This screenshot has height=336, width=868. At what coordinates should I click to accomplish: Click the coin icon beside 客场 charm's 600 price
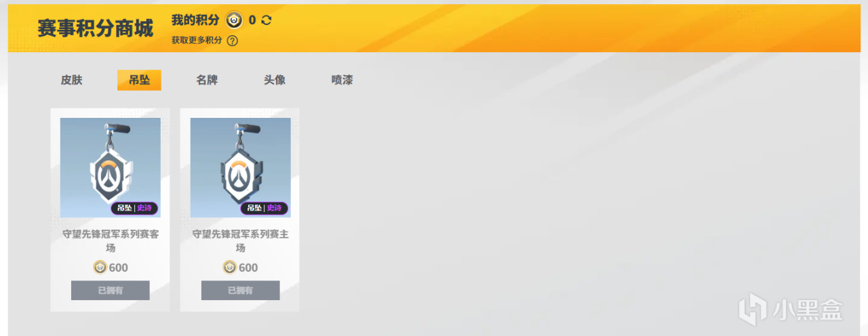100,268
